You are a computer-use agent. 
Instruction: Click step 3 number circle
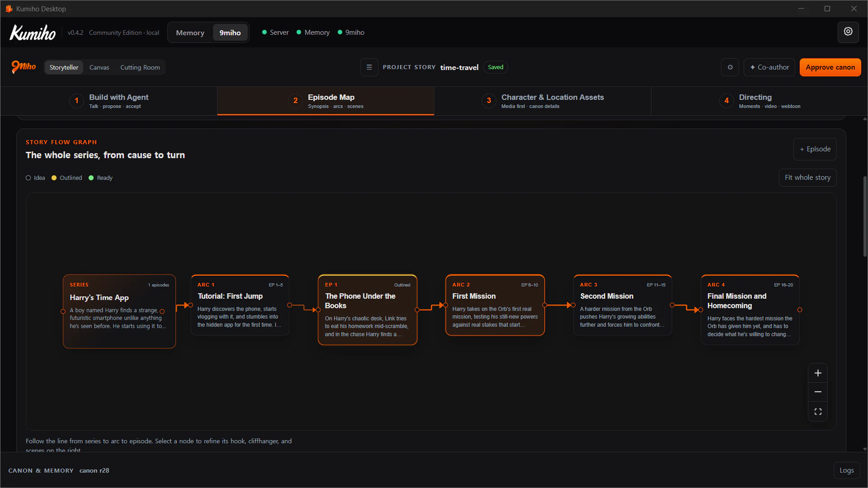pyautogui.click(x=489, y=100)
